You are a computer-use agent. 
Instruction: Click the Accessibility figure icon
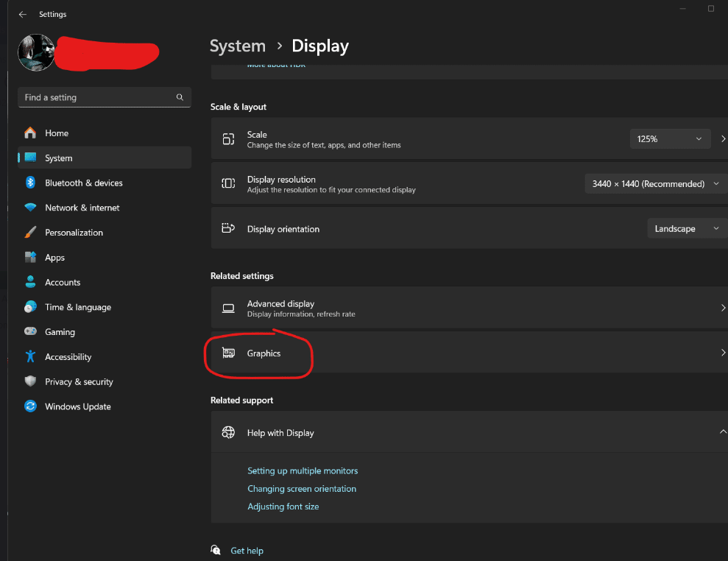pyautogui.click(x=30, y=357)
